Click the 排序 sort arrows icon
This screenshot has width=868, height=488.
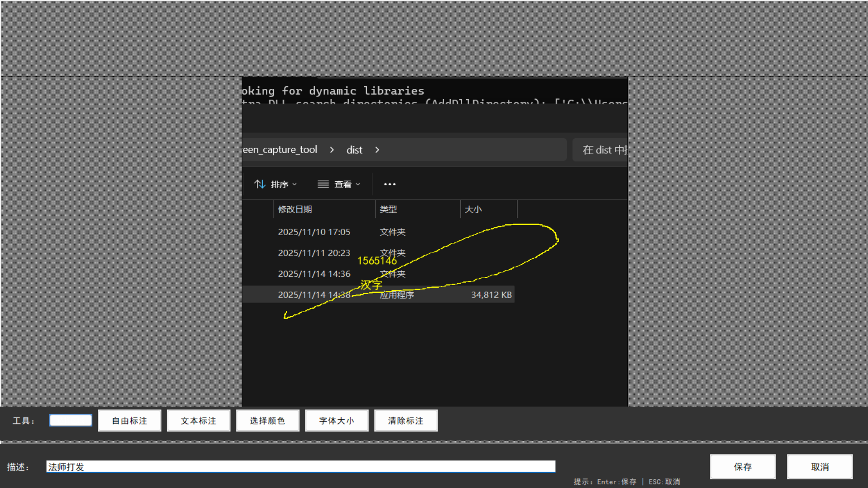coord(260,184)
